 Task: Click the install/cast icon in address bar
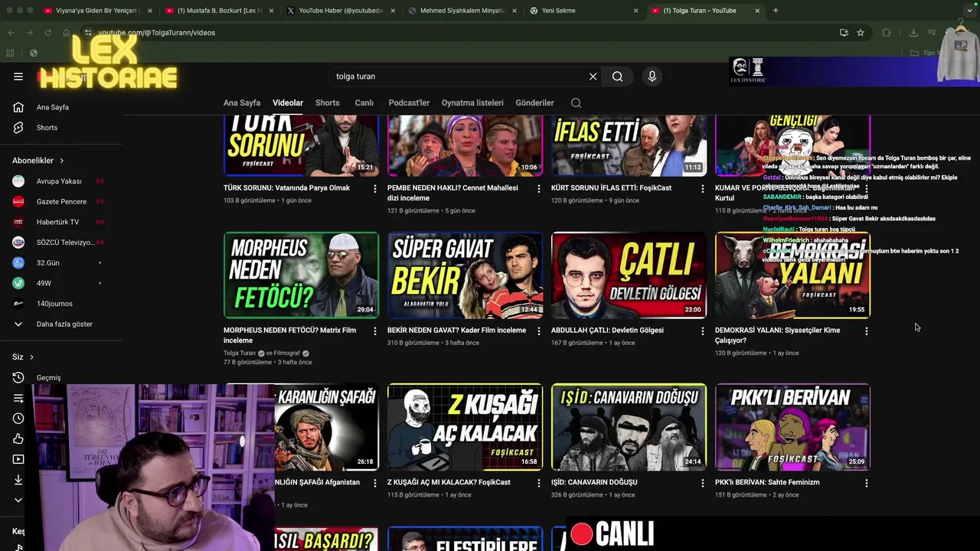coord(844,33)
